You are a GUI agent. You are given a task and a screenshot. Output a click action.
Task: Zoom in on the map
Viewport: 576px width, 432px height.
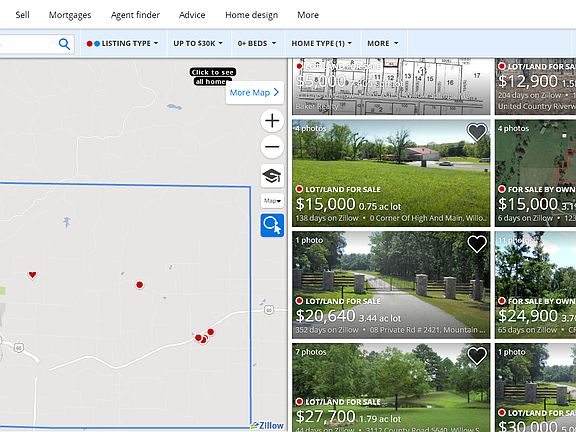pos(272,120)
